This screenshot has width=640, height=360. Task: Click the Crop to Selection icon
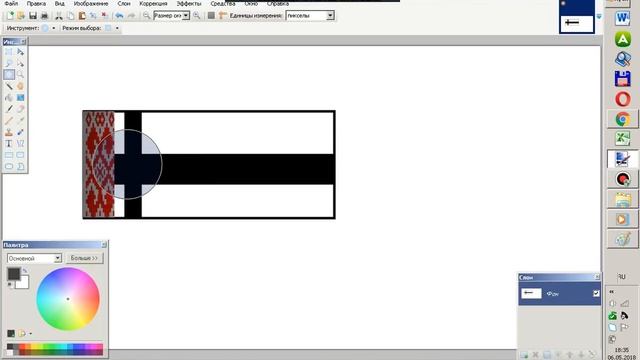(93, 16)
